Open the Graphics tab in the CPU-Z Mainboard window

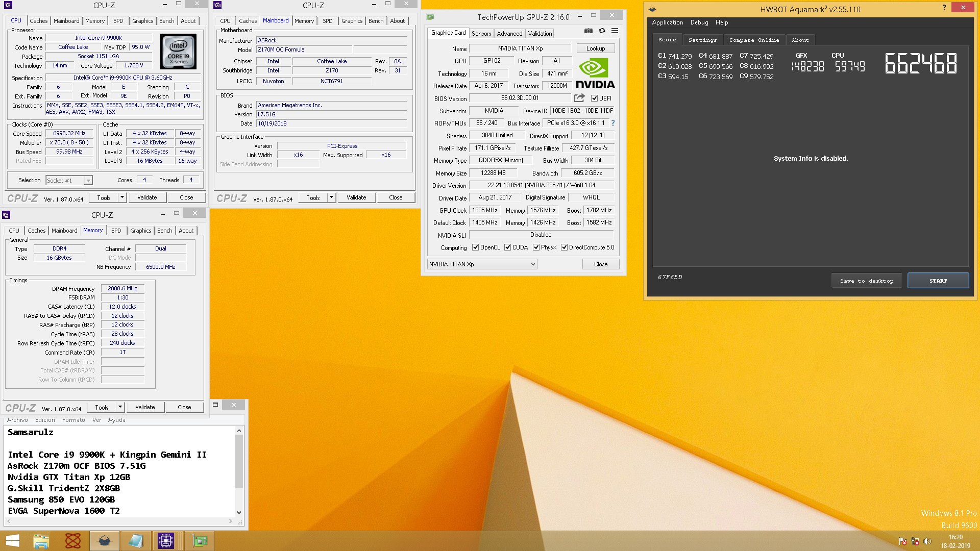click(x=352, y=21)
